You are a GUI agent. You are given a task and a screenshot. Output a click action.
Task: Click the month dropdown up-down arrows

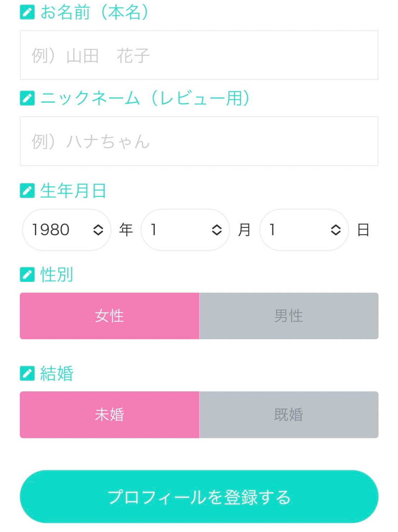(217, 230)
